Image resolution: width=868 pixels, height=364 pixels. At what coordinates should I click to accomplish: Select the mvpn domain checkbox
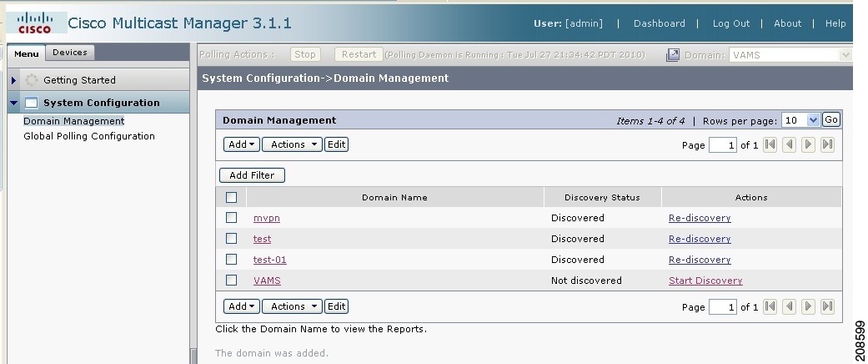pos(232,218)
